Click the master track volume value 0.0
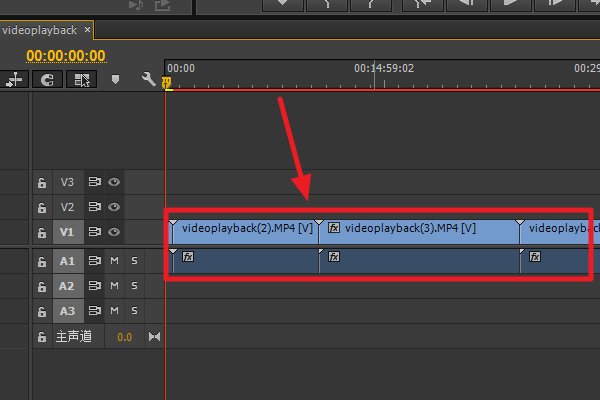This screenshot has width=600, height=400. click(x=124, y=337)
